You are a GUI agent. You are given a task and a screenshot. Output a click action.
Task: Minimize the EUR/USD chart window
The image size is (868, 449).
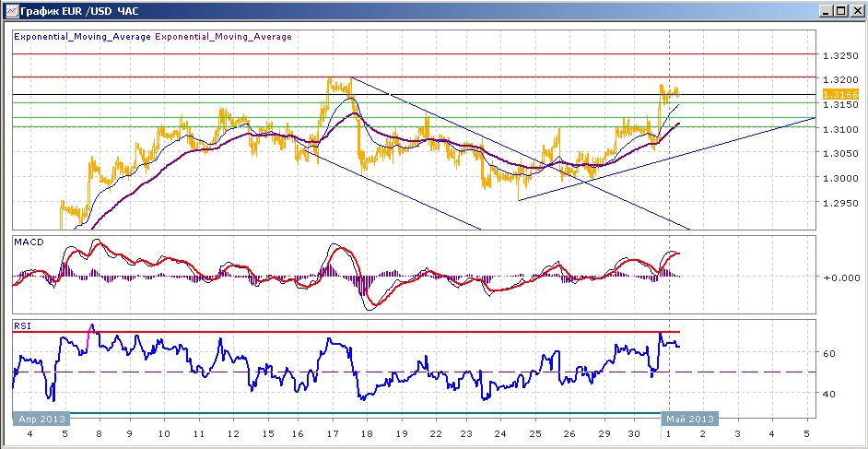(x=827, y=10)
